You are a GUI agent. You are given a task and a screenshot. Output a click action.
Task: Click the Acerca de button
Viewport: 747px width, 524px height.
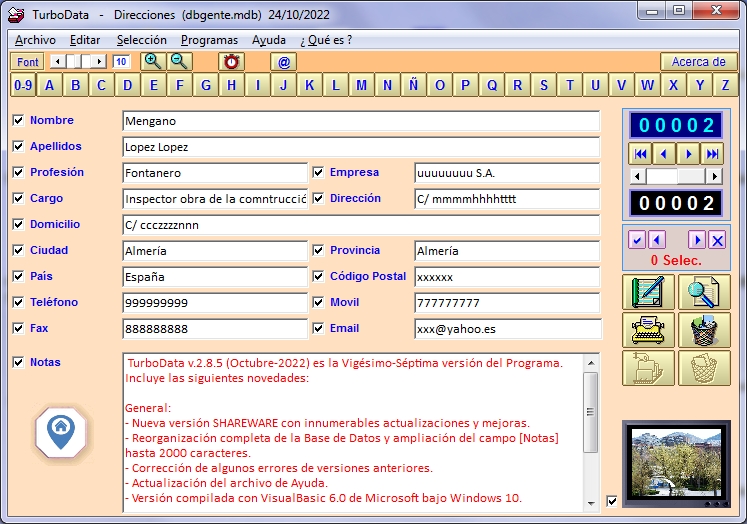(x=698, y=61)
